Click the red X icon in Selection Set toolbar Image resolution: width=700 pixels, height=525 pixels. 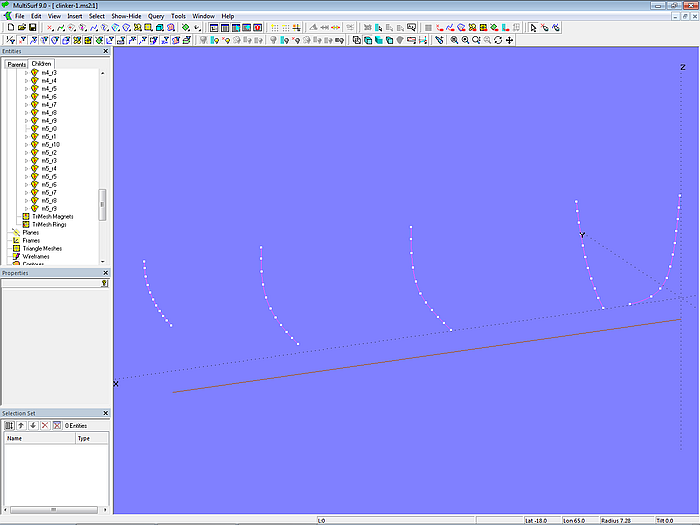[x=44, y=425]
